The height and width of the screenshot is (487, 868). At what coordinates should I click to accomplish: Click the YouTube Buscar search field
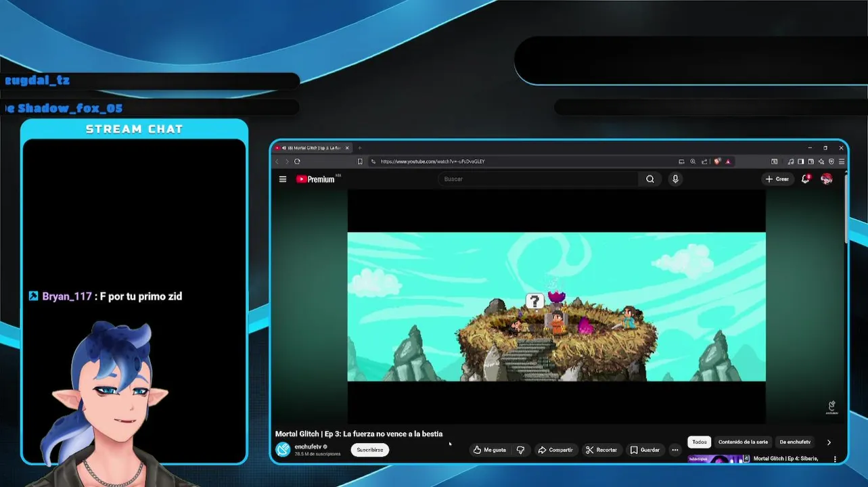click(538, 179)
